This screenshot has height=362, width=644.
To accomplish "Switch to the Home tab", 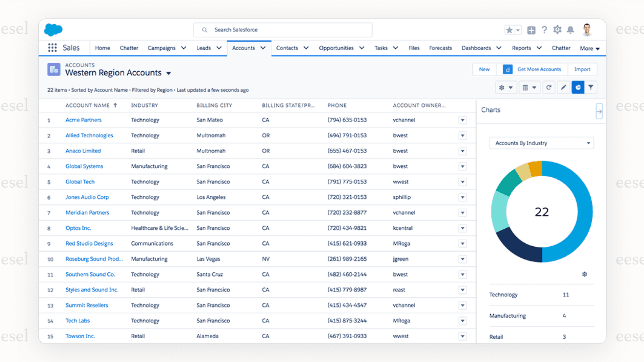I will point(102,48).
